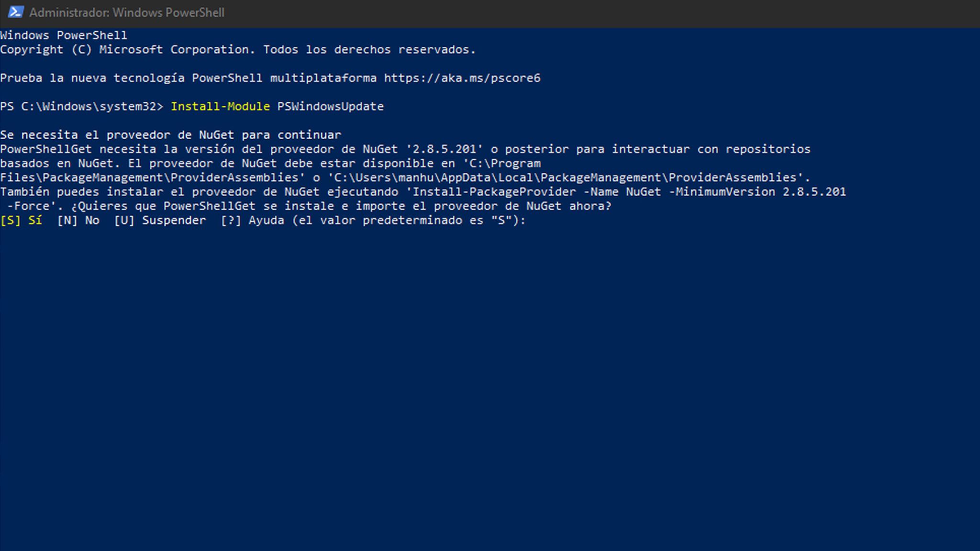980x551 pixels.
Task: Select the copyright line text
Action: 238,49
